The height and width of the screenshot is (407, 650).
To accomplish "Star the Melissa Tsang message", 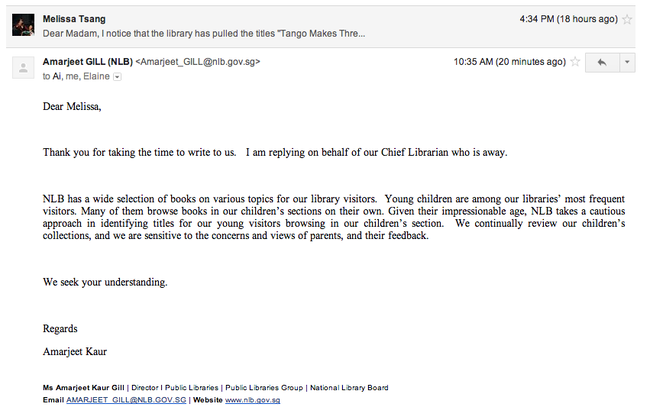I will [627, 19].
